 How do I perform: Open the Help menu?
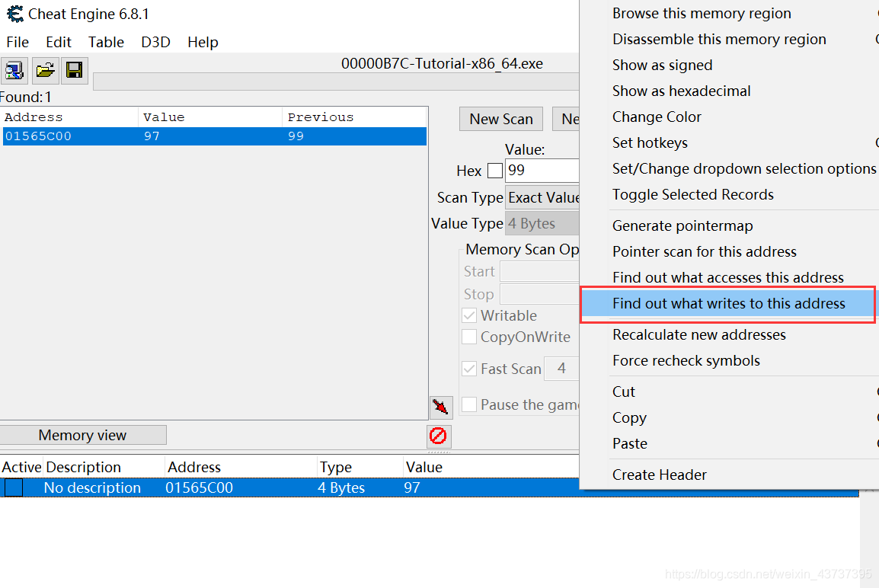point(203,42)
